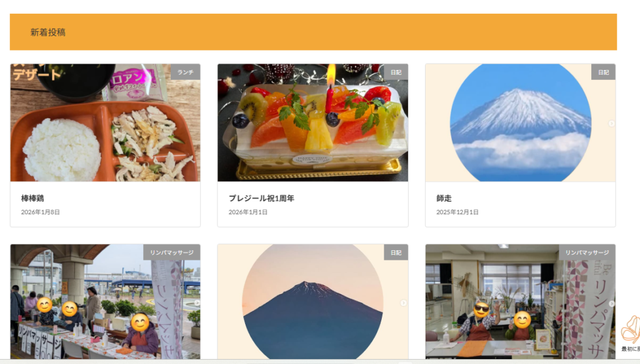
Task: Click the 2026年1月8日 post date
Action: [x=41, y=212]
